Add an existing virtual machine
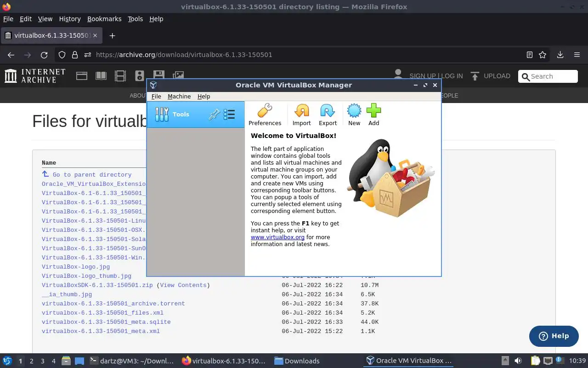Image resolution: width=588 pixels, height=368 pixels. 373,115
